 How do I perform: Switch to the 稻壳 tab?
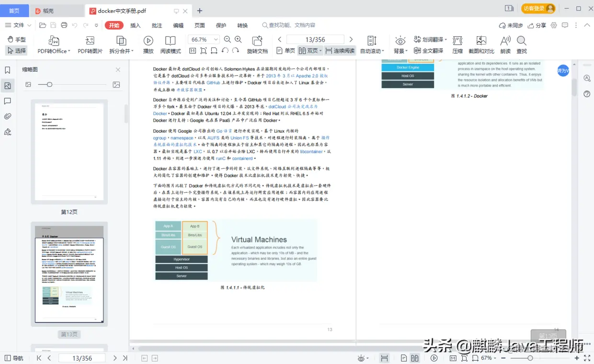pos(57,11)
